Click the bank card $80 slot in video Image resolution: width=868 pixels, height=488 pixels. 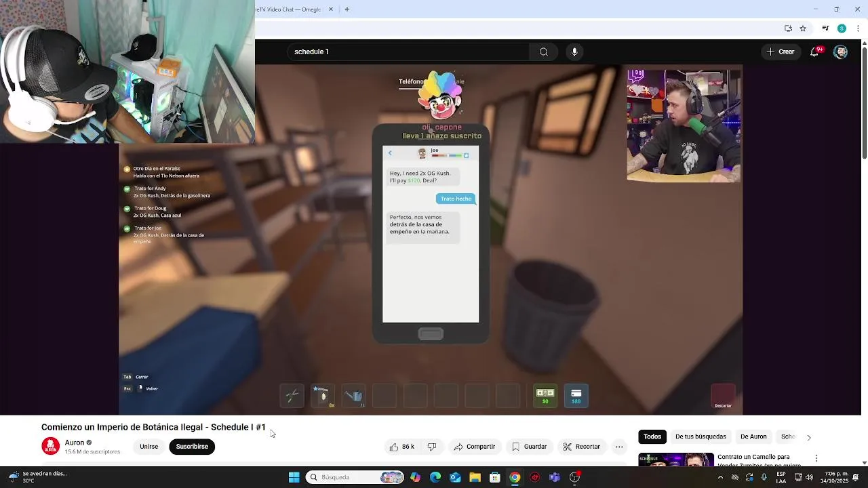point(576,396)
